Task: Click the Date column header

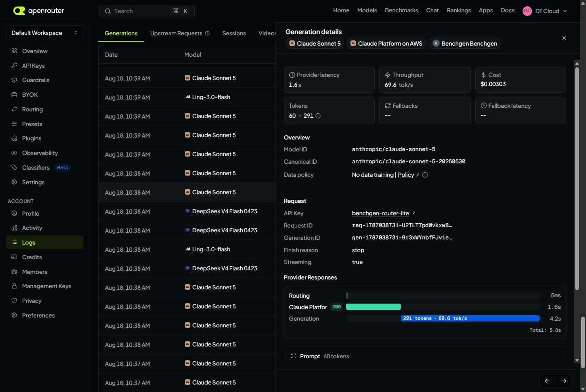Action: point(111,55)
